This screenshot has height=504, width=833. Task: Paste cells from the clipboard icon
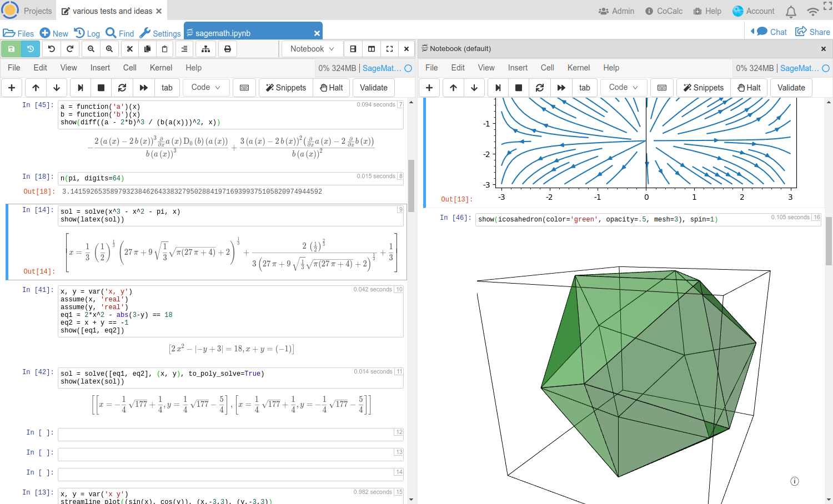point(164,49)
